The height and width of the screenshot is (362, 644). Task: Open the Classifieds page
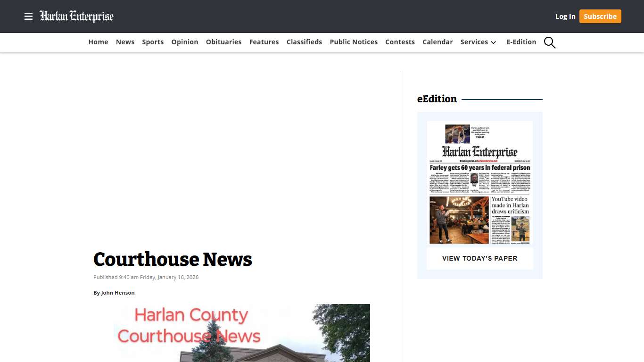[x=304, y=42]
